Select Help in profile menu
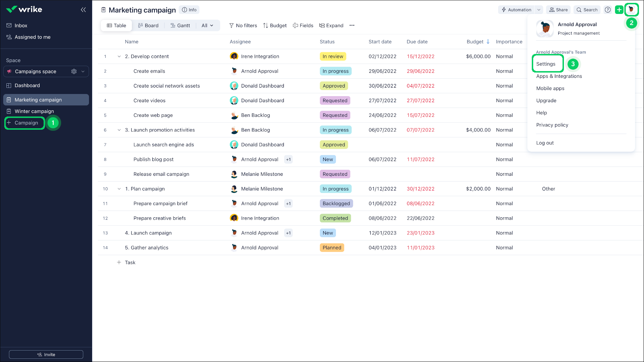Image resolution: width=644 pixels, height=362 pixels. (x=541, y=113)
